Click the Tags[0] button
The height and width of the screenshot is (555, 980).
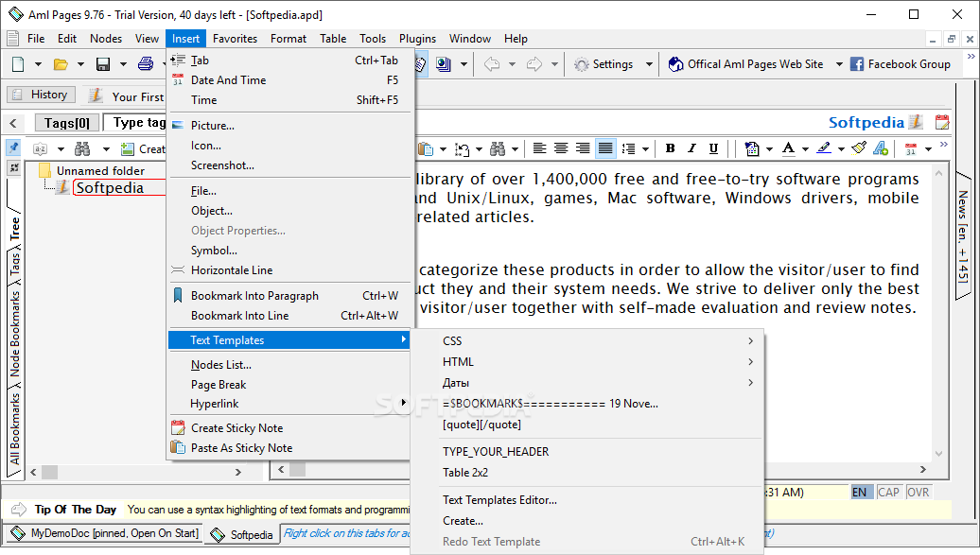coord(66,123)
